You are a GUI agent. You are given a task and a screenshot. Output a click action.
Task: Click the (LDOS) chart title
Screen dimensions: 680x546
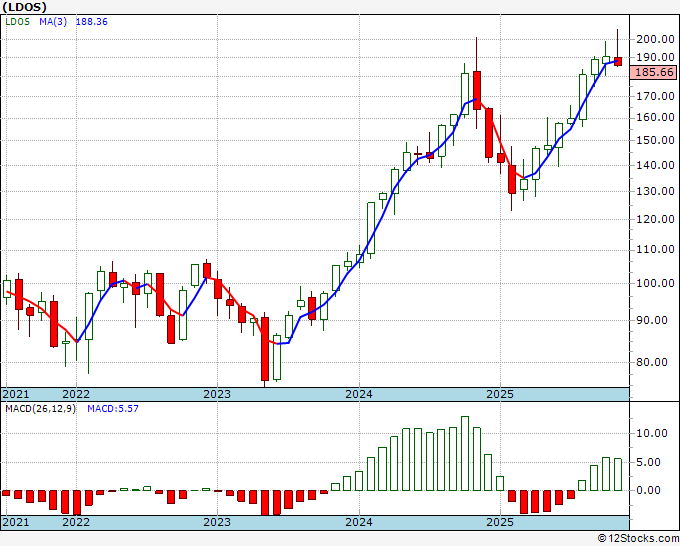(24, 7)
